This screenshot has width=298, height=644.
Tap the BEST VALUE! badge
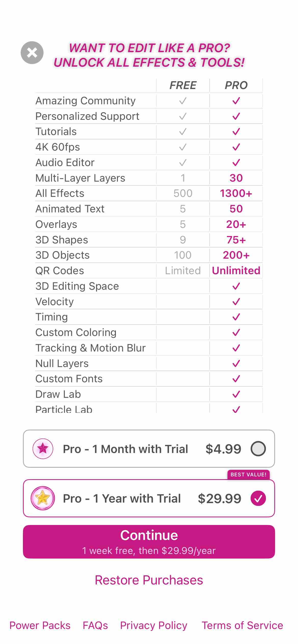pyautogui.click(x=248, y=475)
